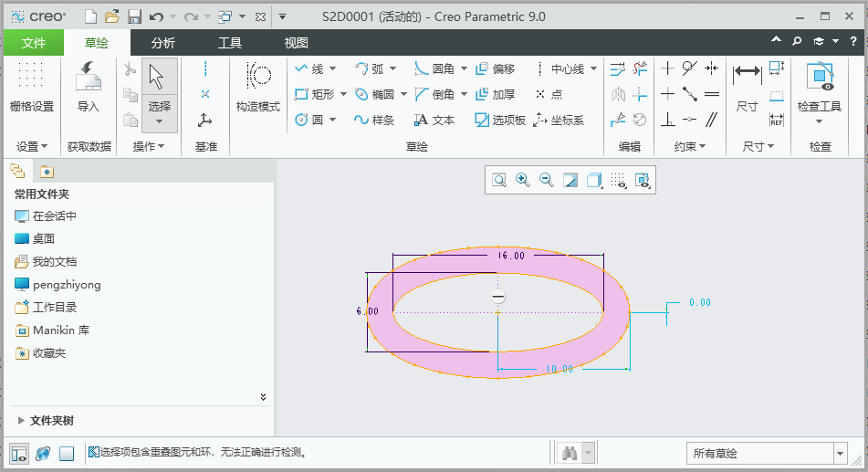Click Zoom In in graphics toolbar
Viewport: 868px width, 472px height.
[523, 180]
